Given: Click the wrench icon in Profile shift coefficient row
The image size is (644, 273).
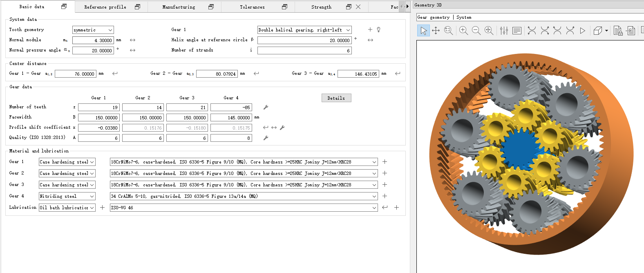Looking at the screenshot, I should (282, 128).
